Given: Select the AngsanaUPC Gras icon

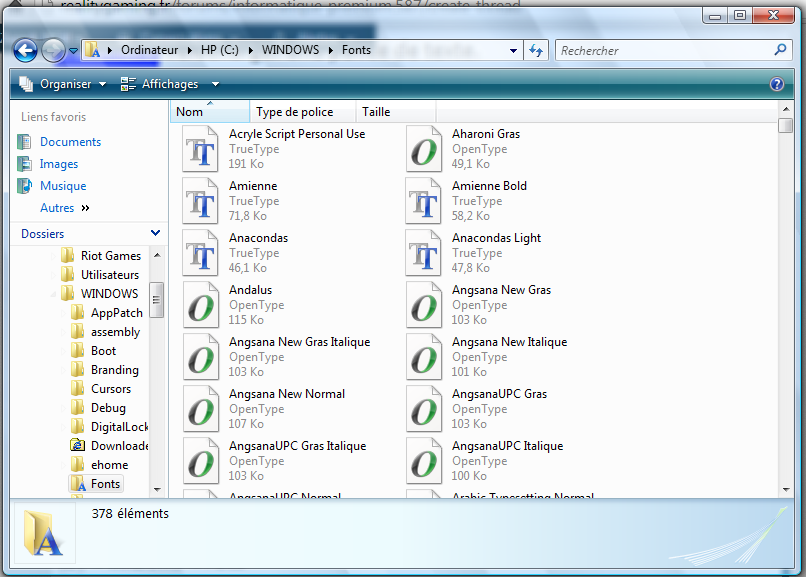Looking at the screenshot, I should (x=424, y=409).
